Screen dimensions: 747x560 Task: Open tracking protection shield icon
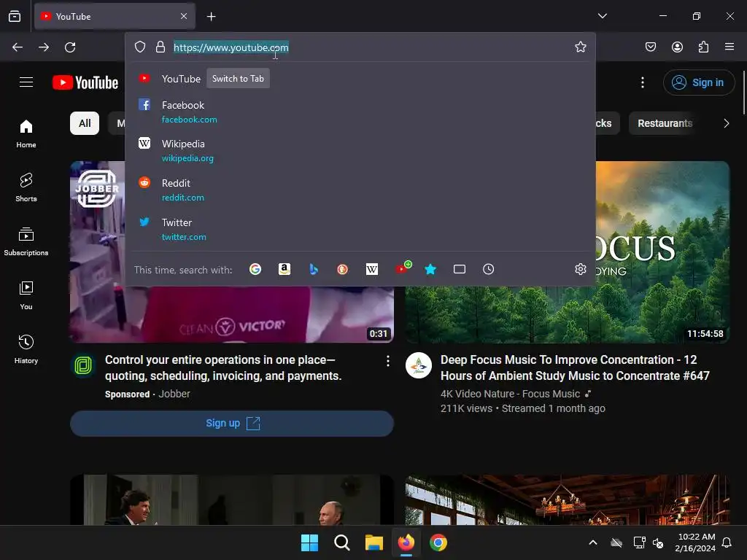(x=140, y=47)
